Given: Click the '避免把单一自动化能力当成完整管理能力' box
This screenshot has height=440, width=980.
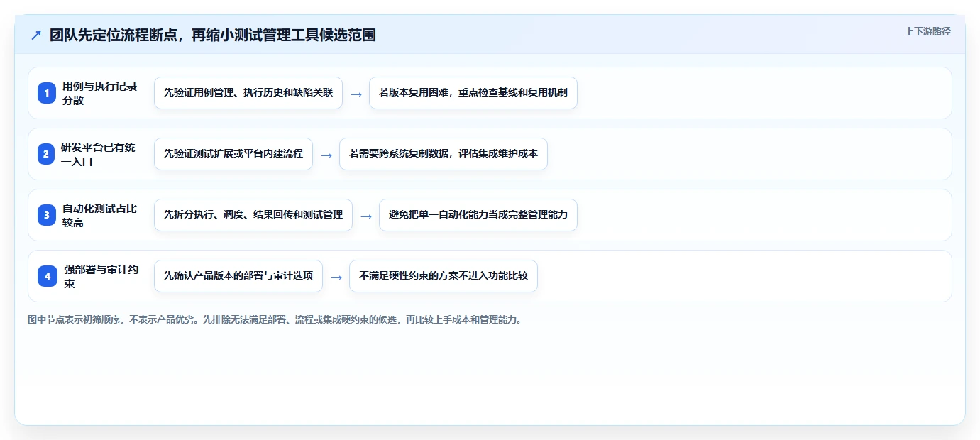Looking at the screenshot, I should pyautogui.click(x=478, y=215).
